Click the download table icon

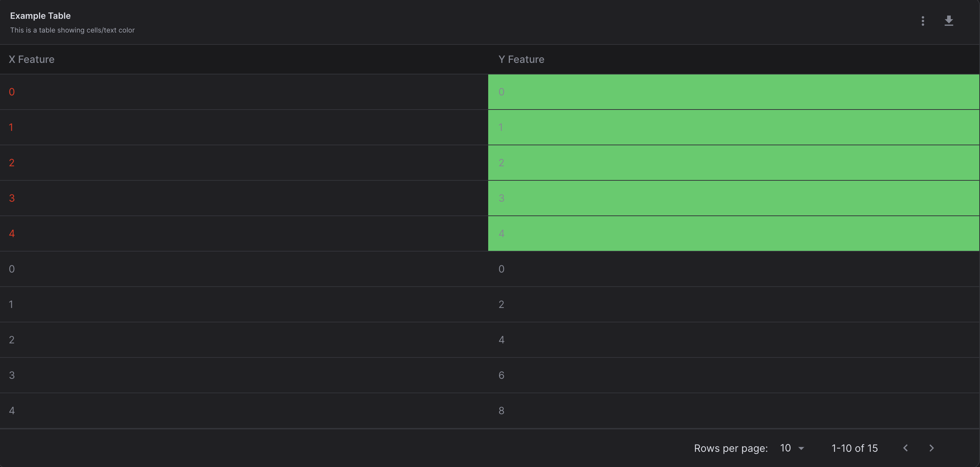pyautogui.click(x=949, y=21)
